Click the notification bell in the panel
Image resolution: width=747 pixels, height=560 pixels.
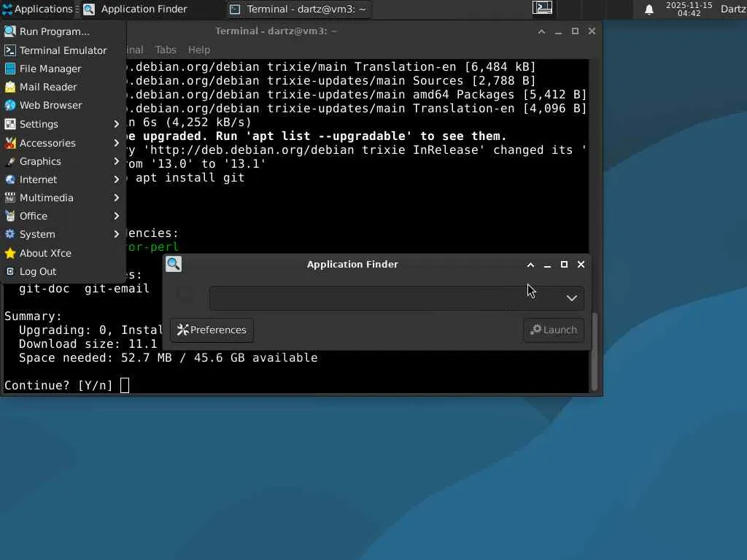pos(649,9)
